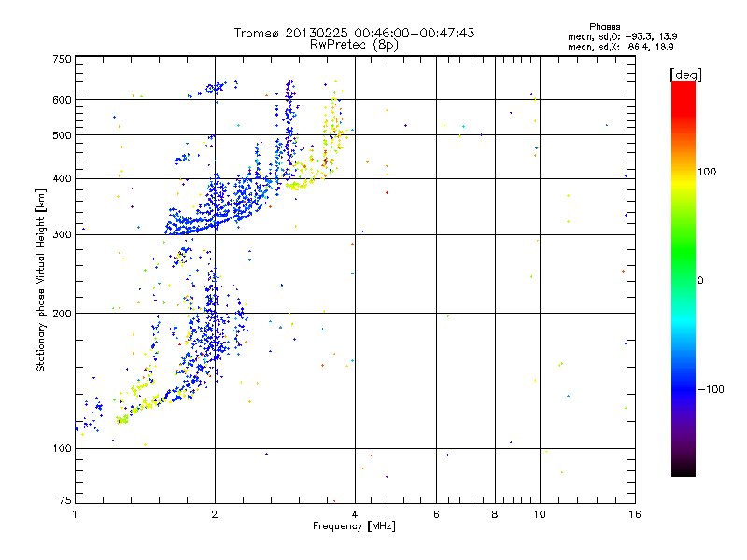Click the colorbar tick label '-100'
This screenshot has height=560, width=747.
pyautogui.click(x=712, y=389)
